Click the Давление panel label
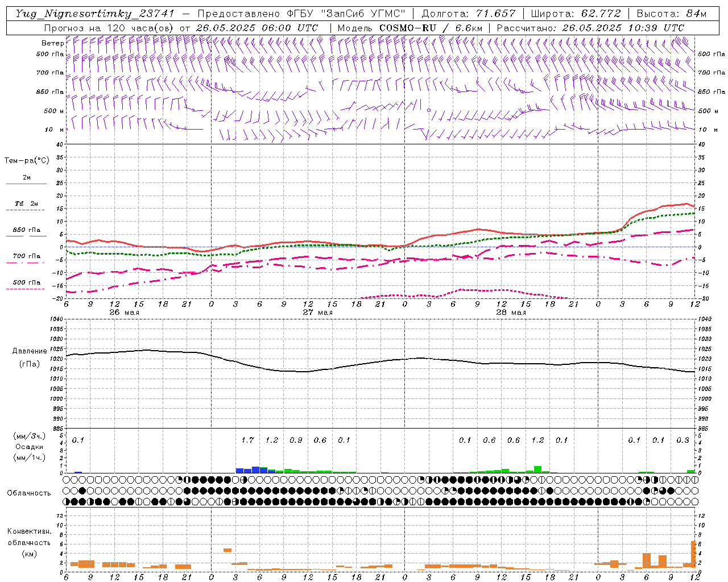 coord(30,351)
